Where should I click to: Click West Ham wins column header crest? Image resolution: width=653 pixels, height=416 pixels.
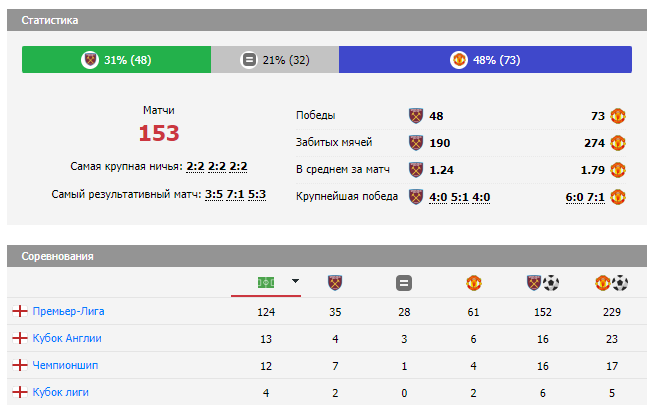[x=335, y=283]
